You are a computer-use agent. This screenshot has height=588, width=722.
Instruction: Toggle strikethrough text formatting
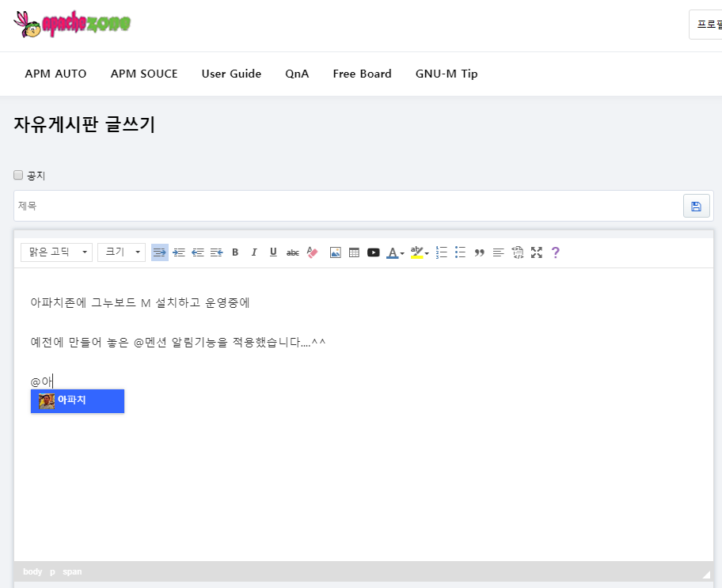pyautogui.click(x=292, y=252)
